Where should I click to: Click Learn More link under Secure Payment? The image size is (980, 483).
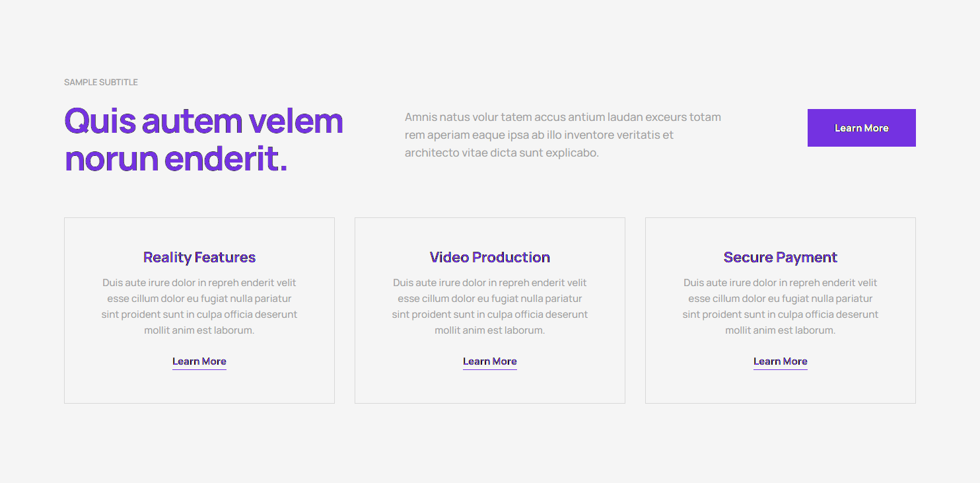[x=780, y=361]
